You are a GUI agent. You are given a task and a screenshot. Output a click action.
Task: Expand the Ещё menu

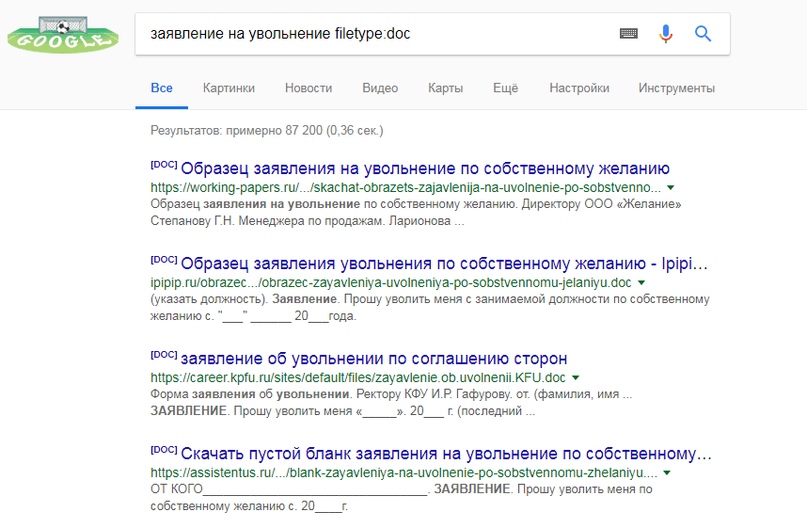[x=505, y=88]
